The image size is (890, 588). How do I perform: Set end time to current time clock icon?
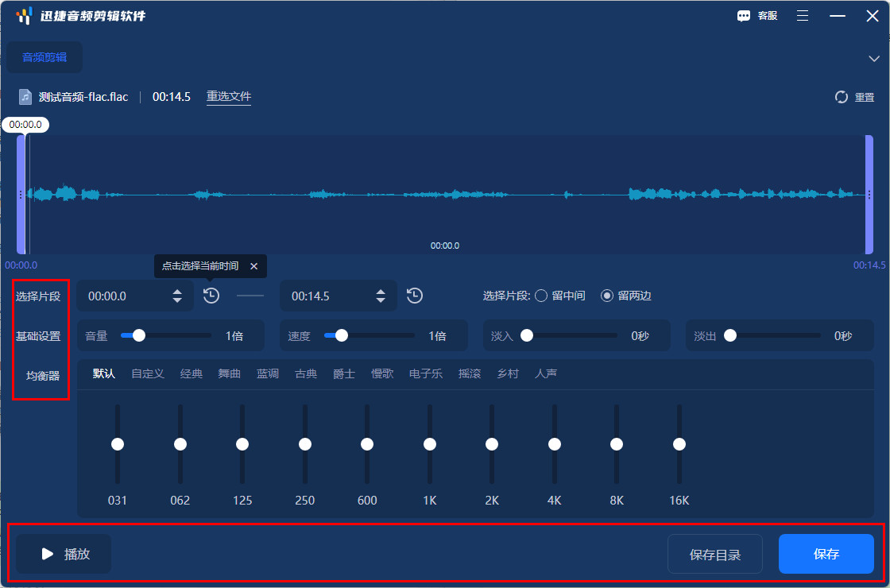coord(415,296)
